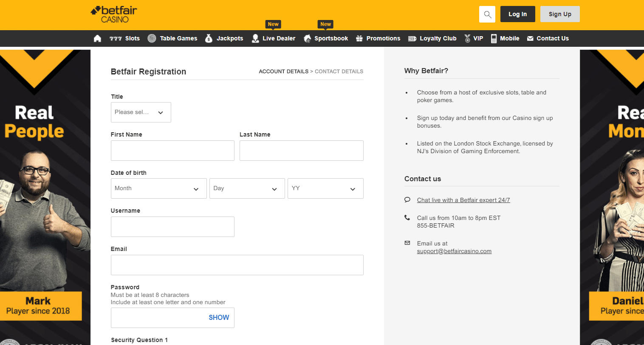Screen dimensions: 644x345
Task: Click the 855-BETFAIR phone number
Action: [x=436, y=225]
